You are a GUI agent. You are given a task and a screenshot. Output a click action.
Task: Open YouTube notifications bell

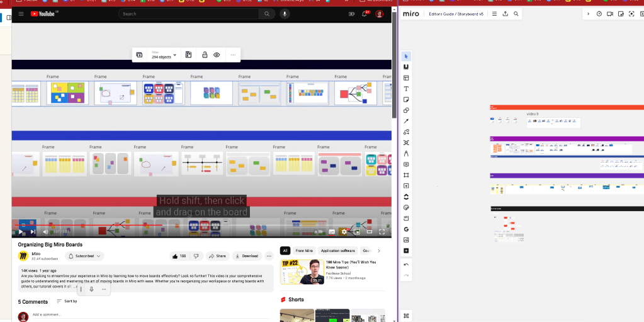point(364,14)
